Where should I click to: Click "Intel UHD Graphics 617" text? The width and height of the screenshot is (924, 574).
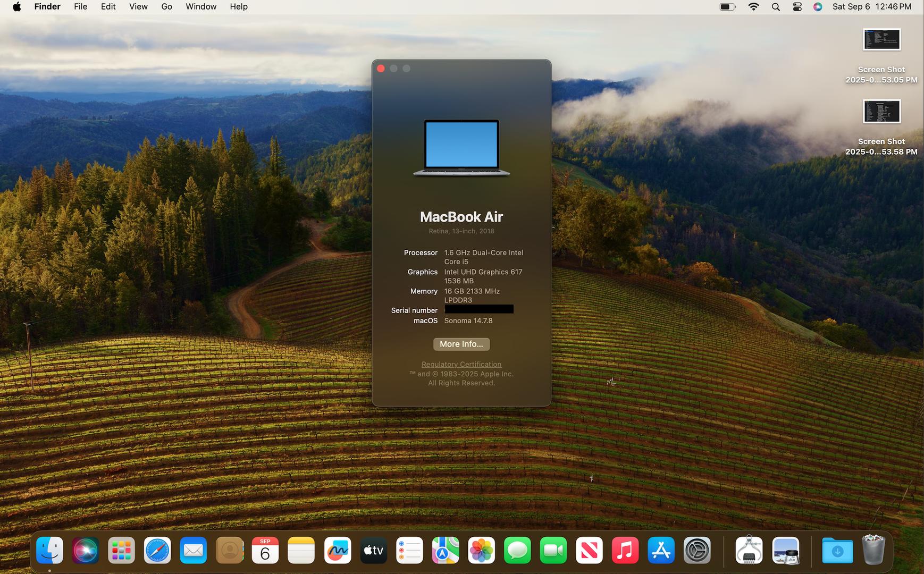[x=483, y=272]
